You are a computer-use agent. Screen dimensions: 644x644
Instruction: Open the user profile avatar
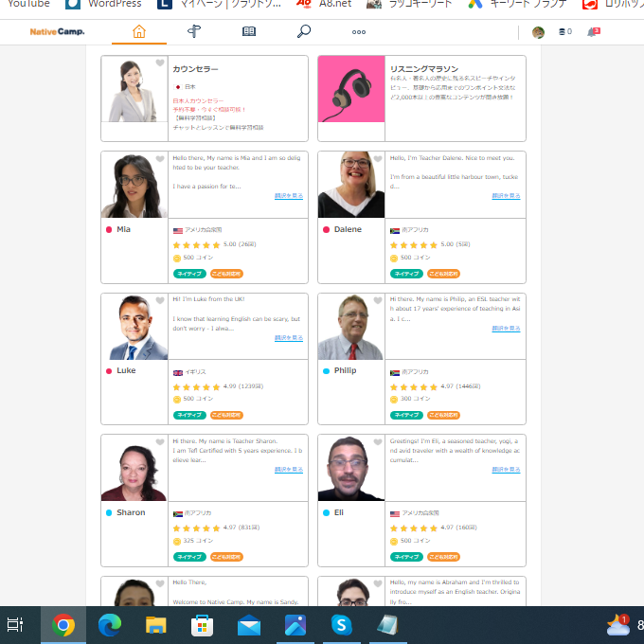(x=538, y=32)
